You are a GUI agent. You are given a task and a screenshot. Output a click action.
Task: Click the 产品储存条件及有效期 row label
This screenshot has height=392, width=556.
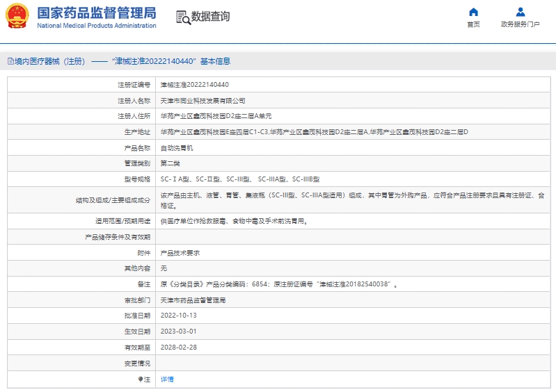(x=118, y=237)
